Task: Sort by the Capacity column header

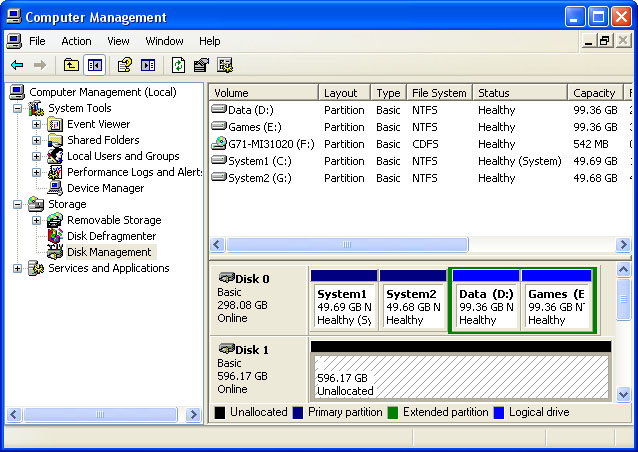Action: [x=595, y=93]
